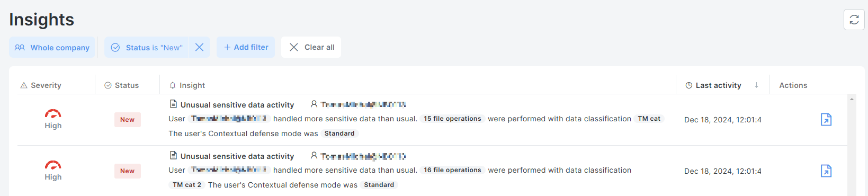Open first insight's export action icon
868x196 pixels.
pyautogui.click(x=826, y=120)
